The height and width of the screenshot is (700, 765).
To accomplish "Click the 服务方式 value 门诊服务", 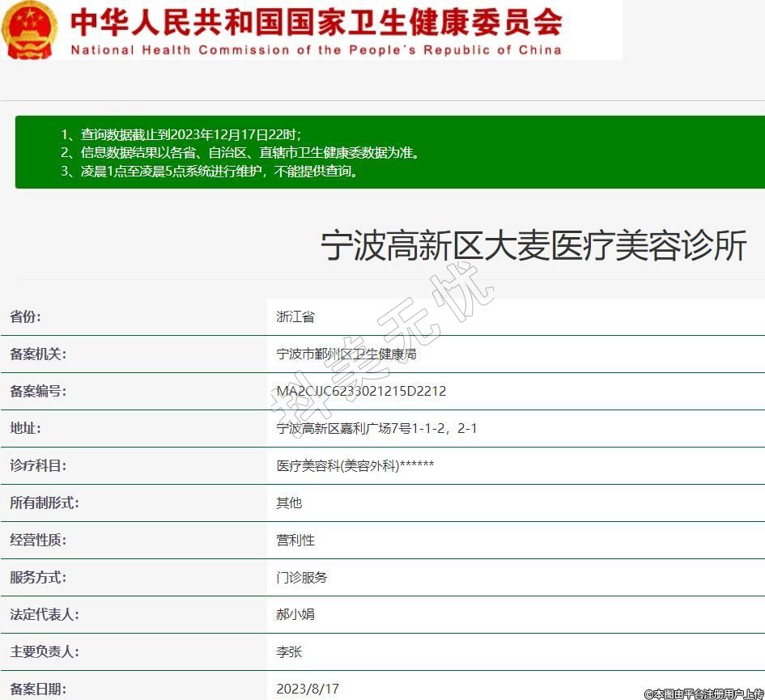I will point(302,577).
